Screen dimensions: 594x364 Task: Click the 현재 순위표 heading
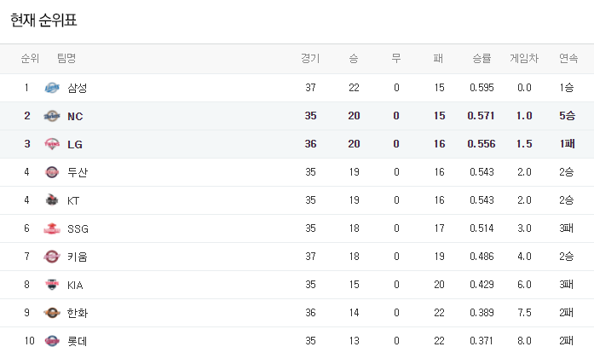click(x=49, y=20)
